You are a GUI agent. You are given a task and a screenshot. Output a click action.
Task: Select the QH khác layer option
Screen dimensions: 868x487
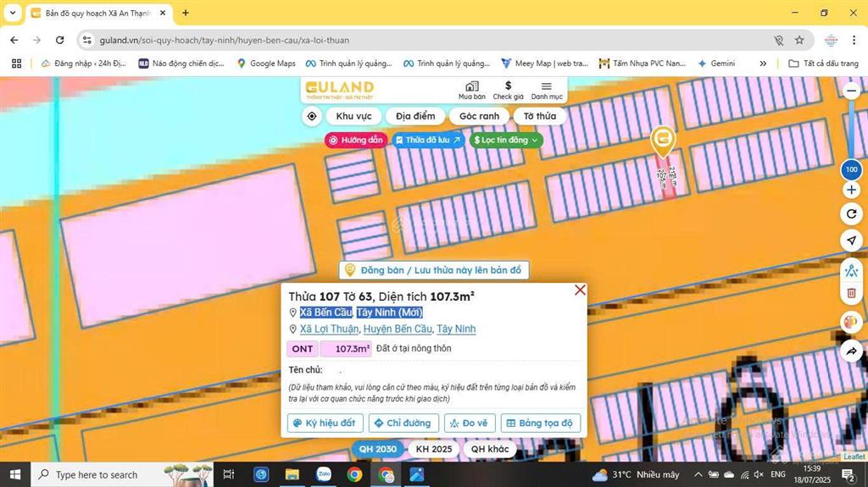(490, 449)
